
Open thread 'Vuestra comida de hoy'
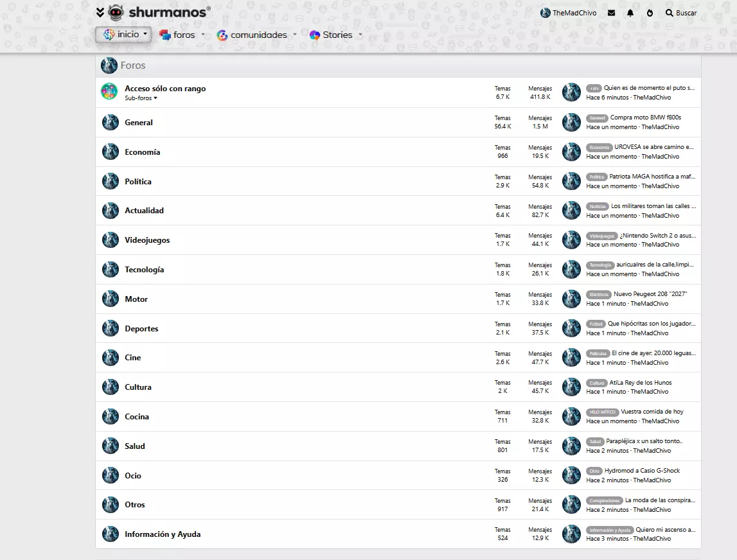click(652, 412)
